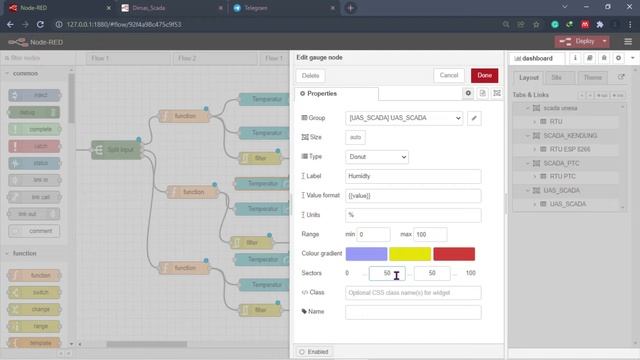
Task: Add new tab in dashboard layout
Action: point(602,95)
